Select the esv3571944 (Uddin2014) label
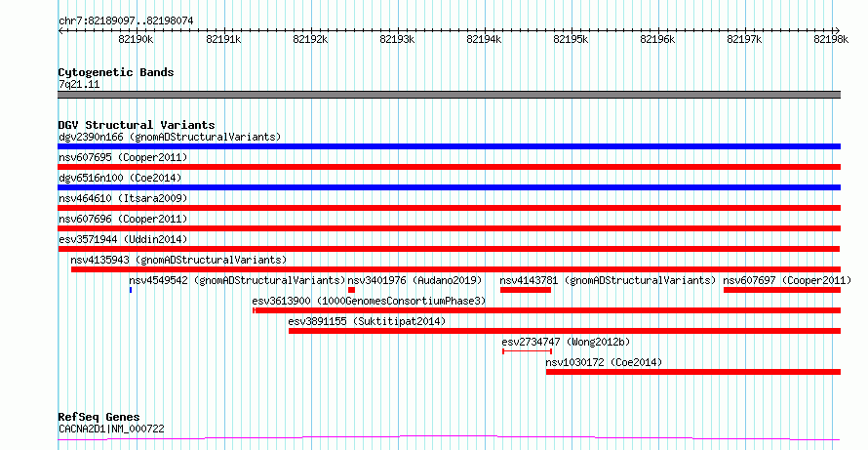The image size is (868, 450). tap(123, 239)
